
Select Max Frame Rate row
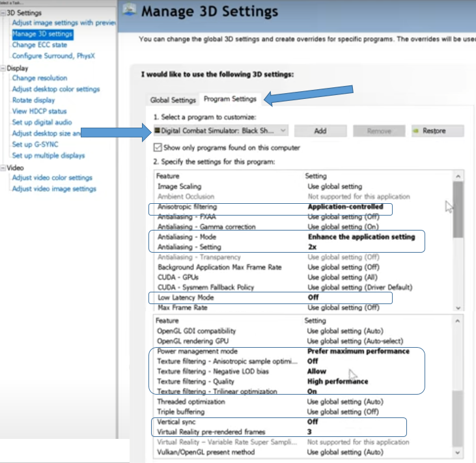coord(303,307)
